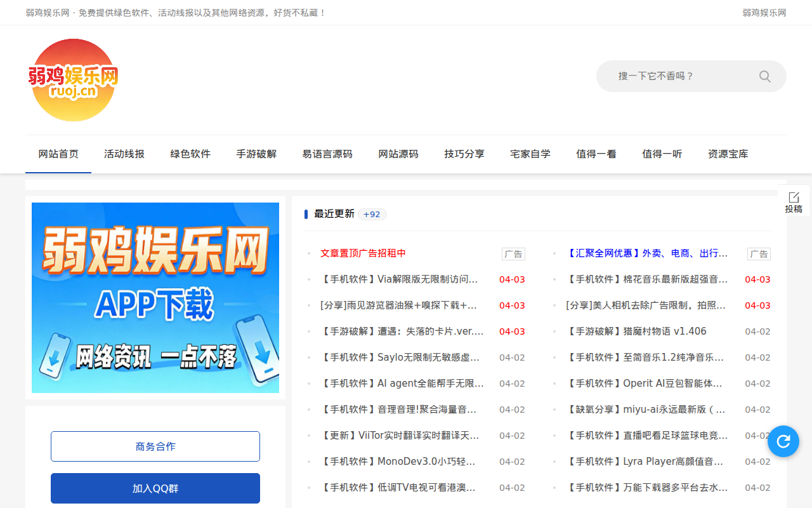Navigate to 网站源码 category
812x508 pixels.
point(398,154)
